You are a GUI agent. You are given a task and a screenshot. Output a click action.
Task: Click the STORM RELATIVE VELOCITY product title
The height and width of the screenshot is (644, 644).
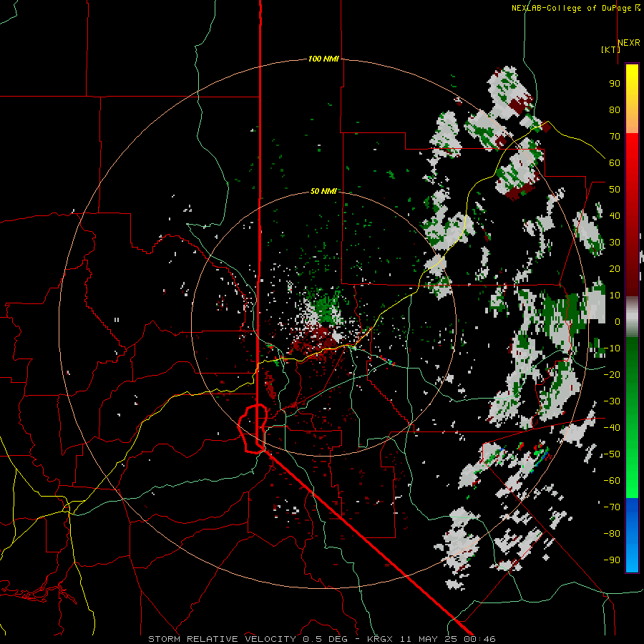[x=224, y=639]
